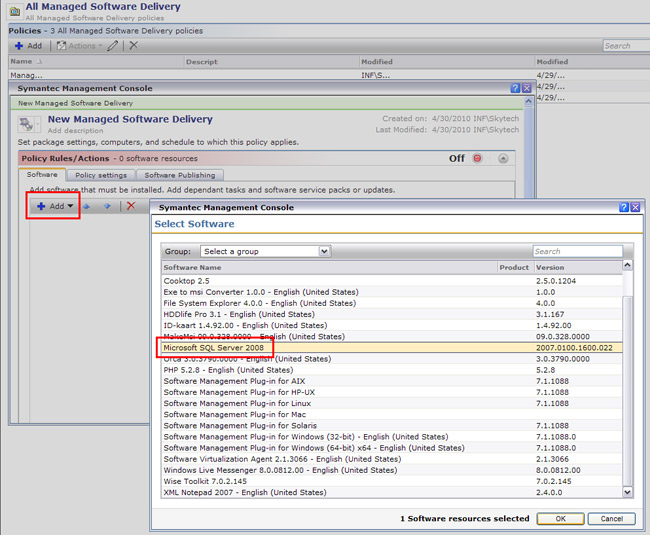
Task: Click the Add description link
Action: (x=75, y=131)
